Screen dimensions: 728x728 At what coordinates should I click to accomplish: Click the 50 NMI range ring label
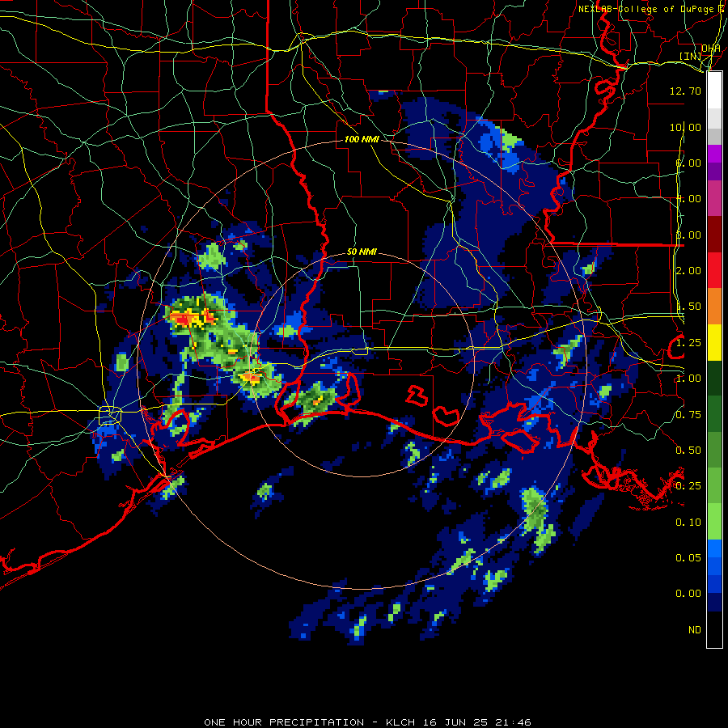coord(362,252)
